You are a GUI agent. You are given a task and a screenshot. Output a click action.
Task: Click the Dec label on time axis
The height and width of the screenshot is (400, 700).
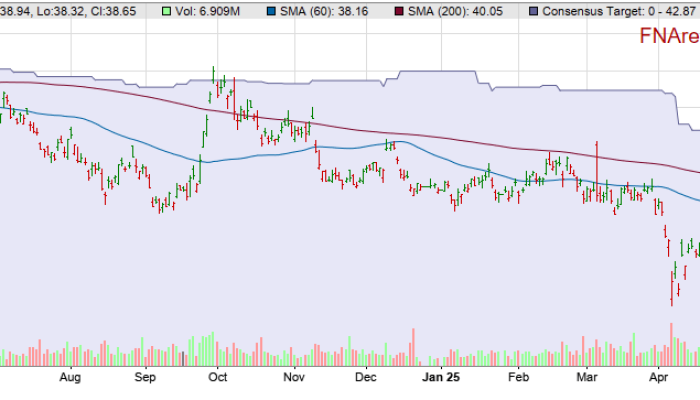click(x=365, y=378)
